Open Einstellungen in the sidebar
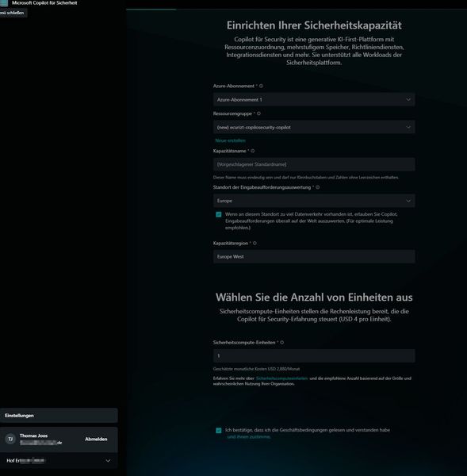Screen dimensions: 467x476 [59, 415]
